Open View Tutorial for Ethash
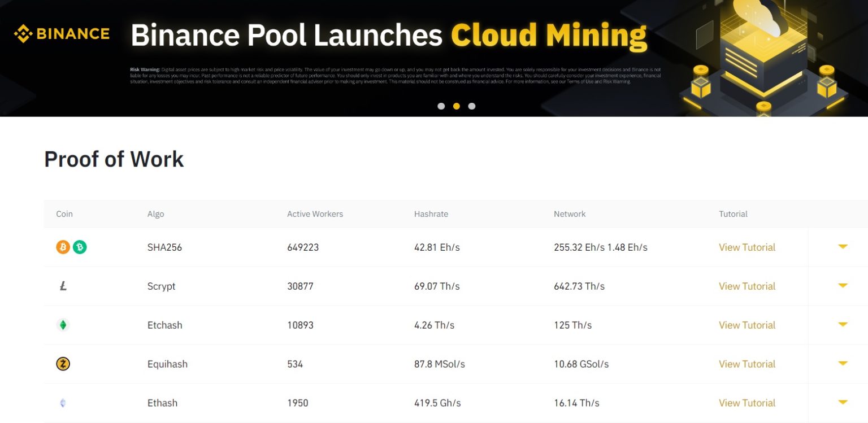868x423 pixels. pyautogui.click(x=747, y=403)
